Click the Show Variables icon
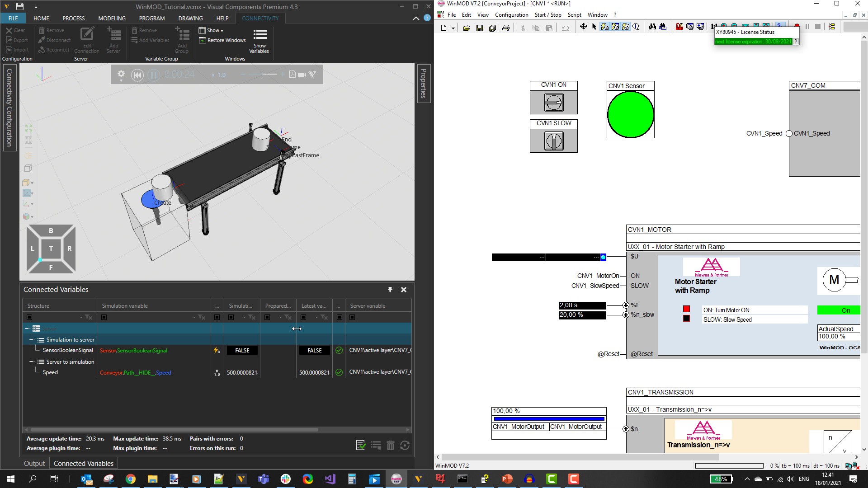Screen dimensions: 868x488 tap(259, 35)
